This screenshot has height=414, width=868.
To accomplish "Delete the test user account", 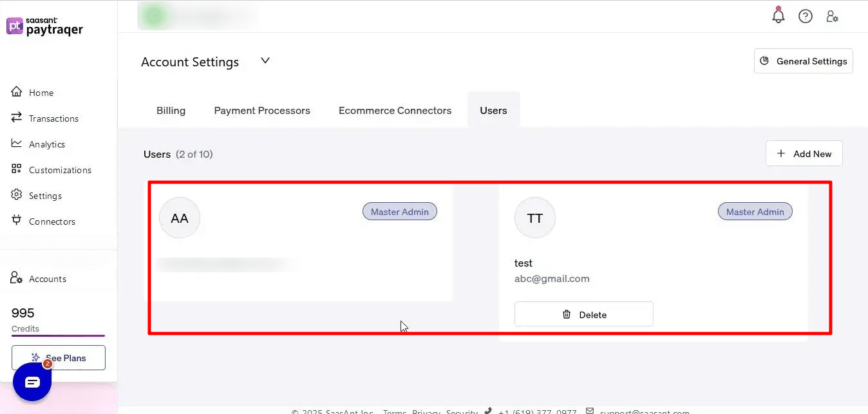I will click(583, 314).
